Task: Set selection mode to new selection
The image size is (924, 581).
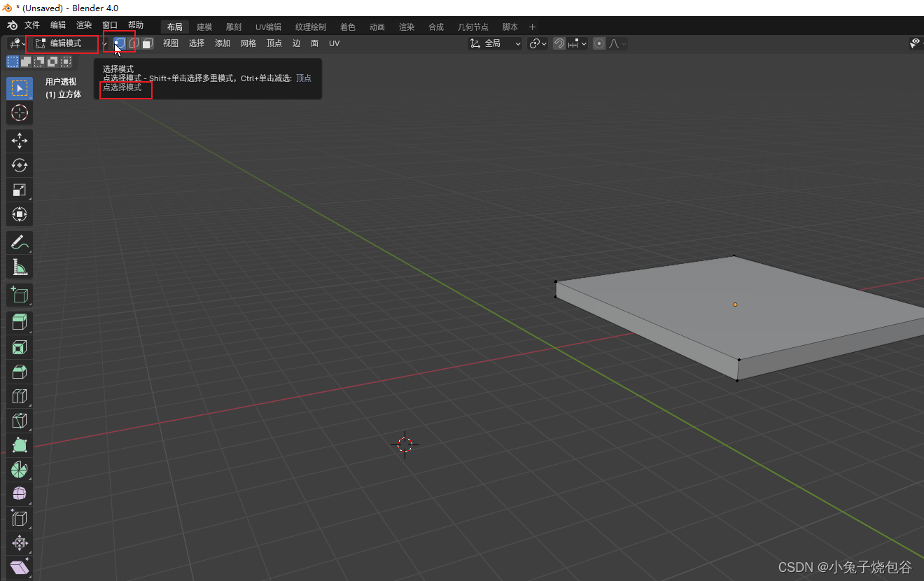Action: 13,62
